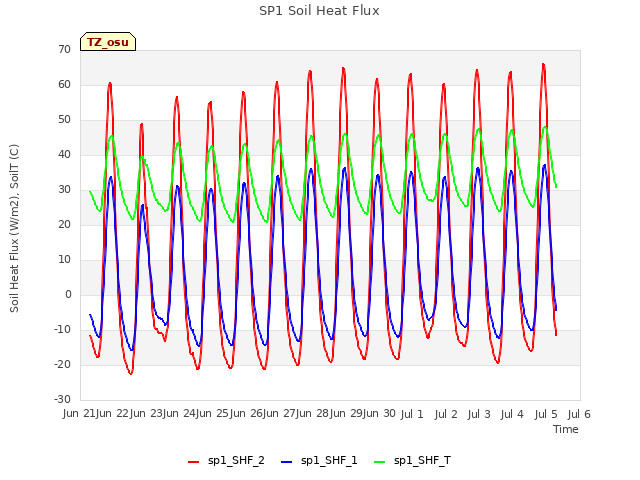Screen dimensions: 640x480
Task: Click the 60 y-axis tick label
Action: [64, 84]
